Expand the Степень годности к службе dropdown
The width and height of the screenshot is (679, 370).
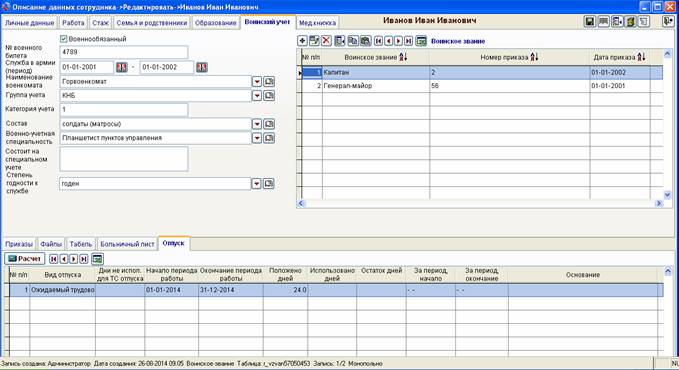click(256, 184)
